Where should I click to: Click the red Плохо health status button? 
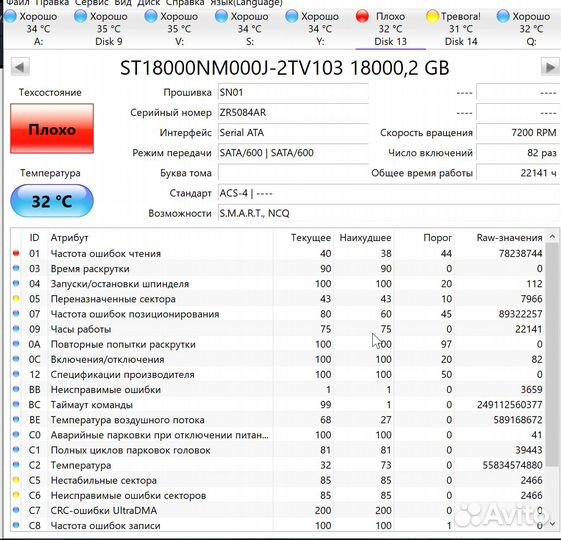click(x=52, y=129)
